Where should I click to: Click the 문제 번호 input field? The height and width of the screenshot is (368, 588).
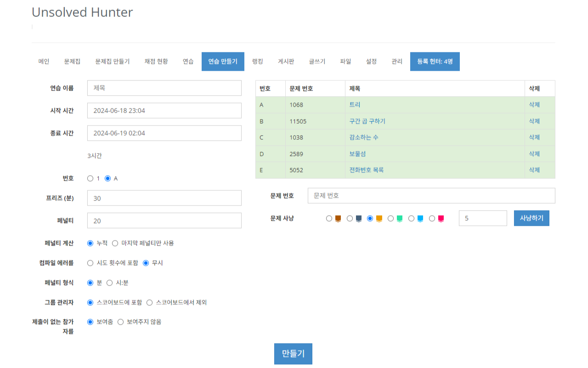point(431,195)
